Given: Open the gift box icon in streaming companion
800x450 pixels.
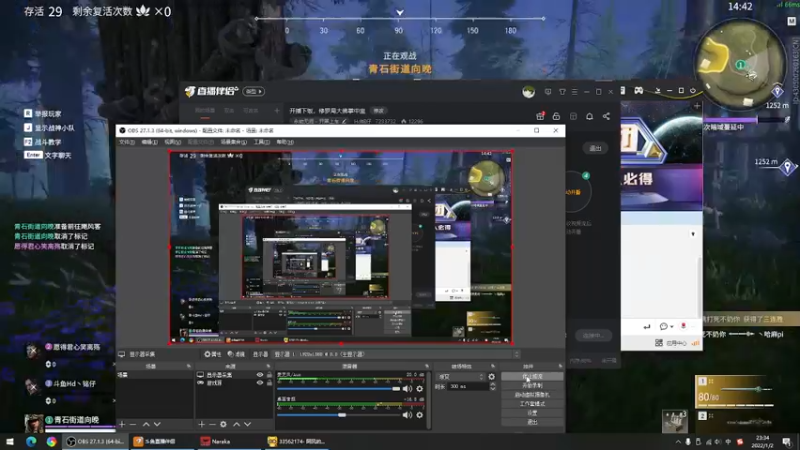Looking at the screenshot, I should (540, 116).
